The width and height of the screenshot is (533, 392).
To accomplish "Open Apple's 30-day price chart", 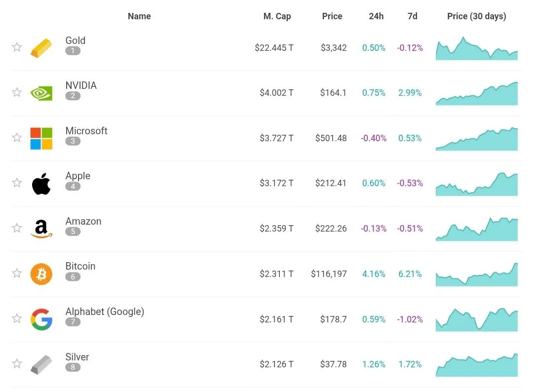I will pos(477,185).
